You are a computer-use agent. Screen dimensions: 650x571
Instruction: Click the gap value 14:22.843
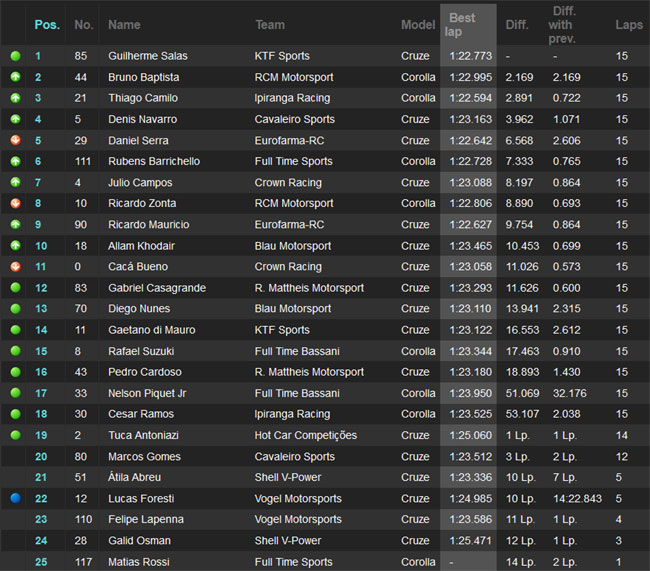tap(577, 498)
